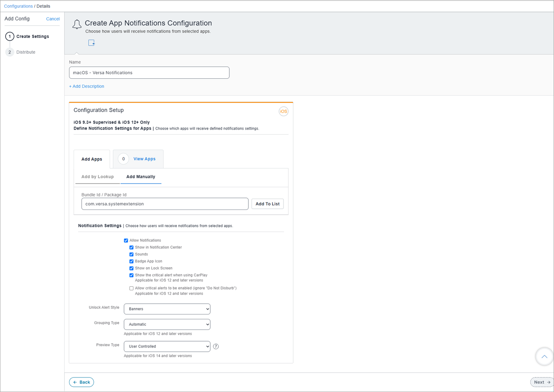
Task: Disable the Sounds checkbox
Action: 131,254
